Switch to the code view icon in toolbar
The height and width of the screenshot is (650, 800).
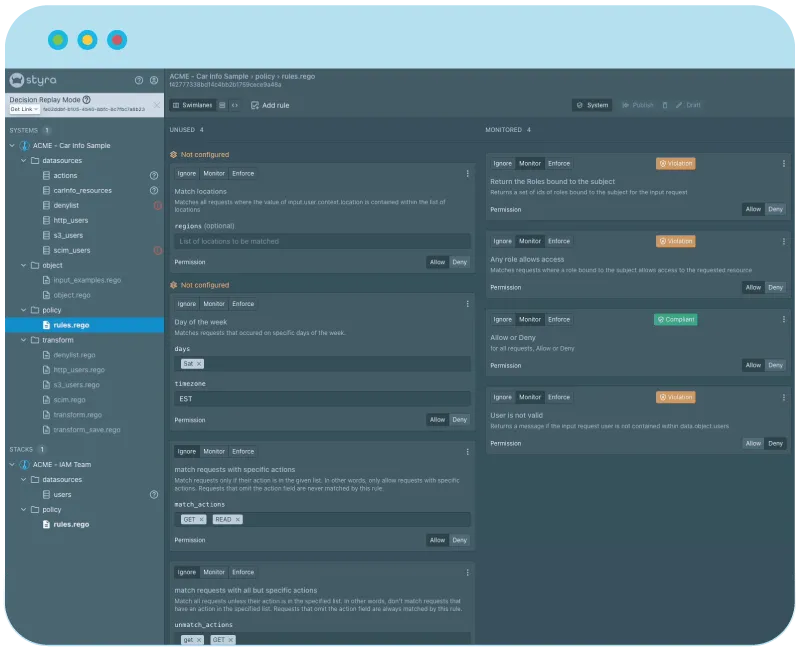234,105
